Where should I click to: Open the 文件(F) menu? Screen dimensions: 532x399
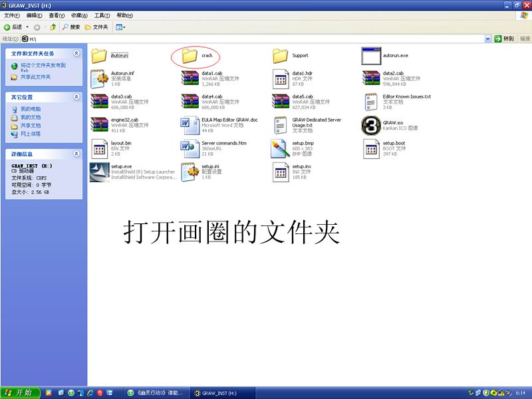pyautogui.click(x=12, y=15)
